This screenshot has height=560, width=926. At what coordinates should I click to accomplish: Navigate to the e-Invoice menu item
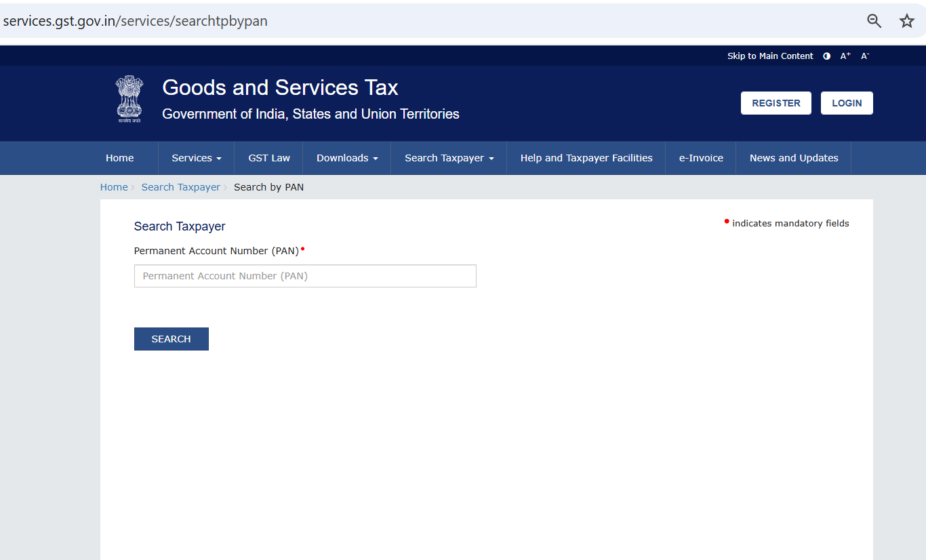pyautogui.click(x=701, y=158)
